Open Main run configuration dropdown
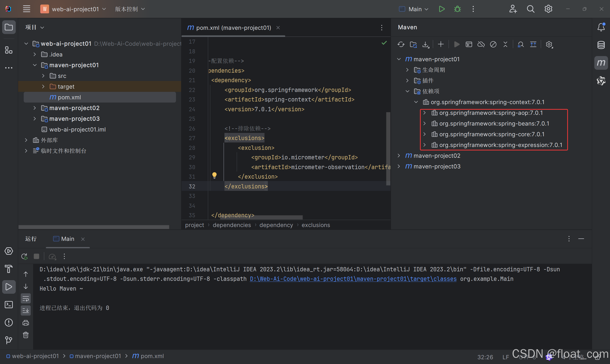Image resolution: width=610 pixels, height=364 pixels. point(415,9)
